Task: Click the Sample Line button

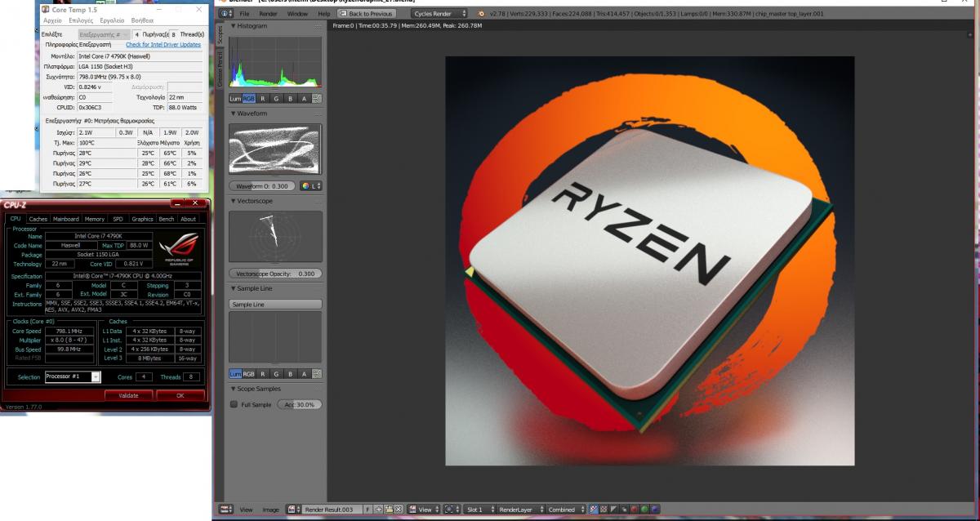Action: pos(275,304)
